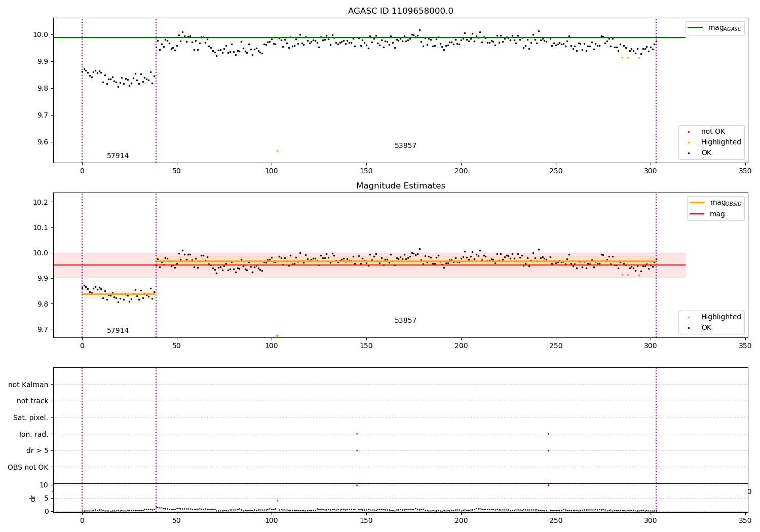This screenshot has width=760, height=532.
Task: Click the title 'AGASC ID 1109658000.0'
Action: pos(400,11)
